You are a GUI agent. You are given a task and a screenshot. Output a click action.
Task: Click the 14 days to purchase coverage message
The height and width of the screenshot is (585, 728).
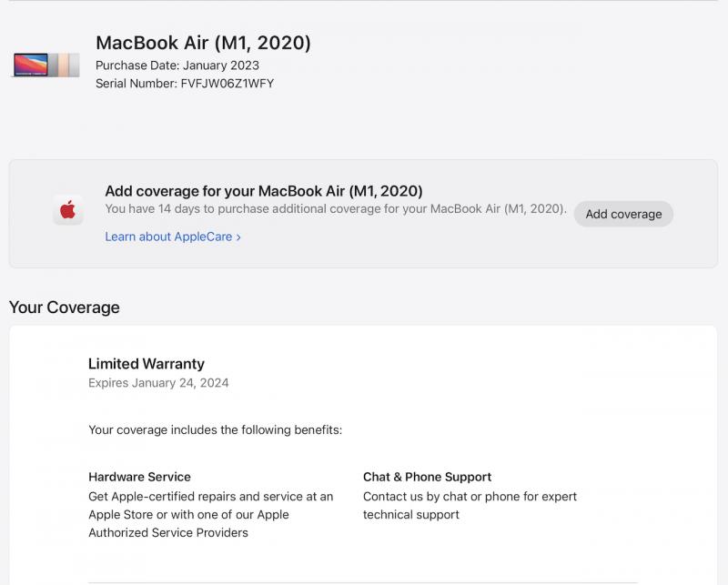336,209
